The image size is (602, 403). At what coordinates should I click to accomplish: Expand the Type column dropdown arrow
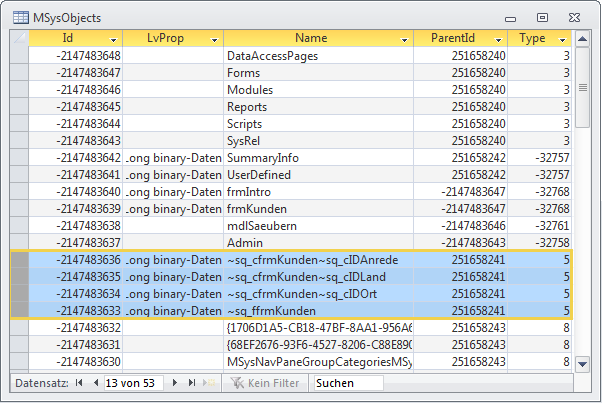tap(562, 39)
